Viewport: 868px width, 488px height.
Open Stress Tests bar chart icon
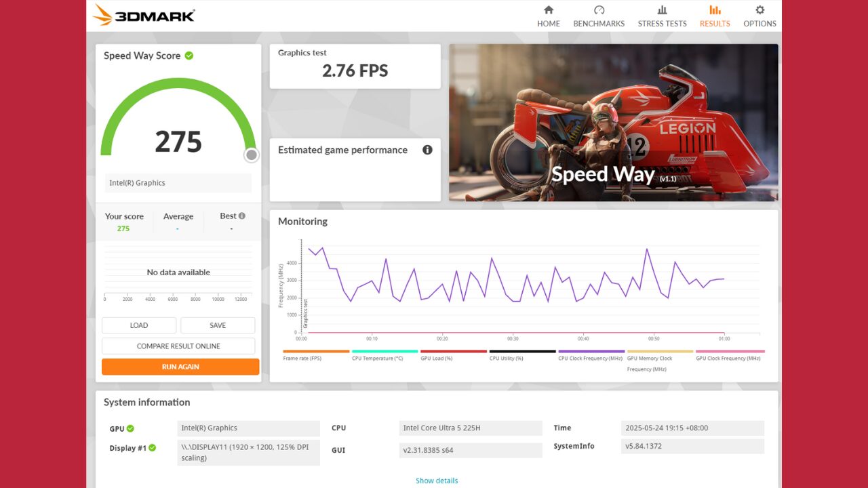pos(662,10)
